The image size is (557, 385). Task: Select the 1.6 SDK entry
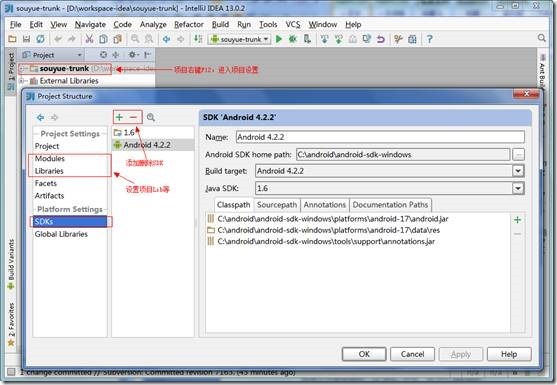tap(153, 132)
